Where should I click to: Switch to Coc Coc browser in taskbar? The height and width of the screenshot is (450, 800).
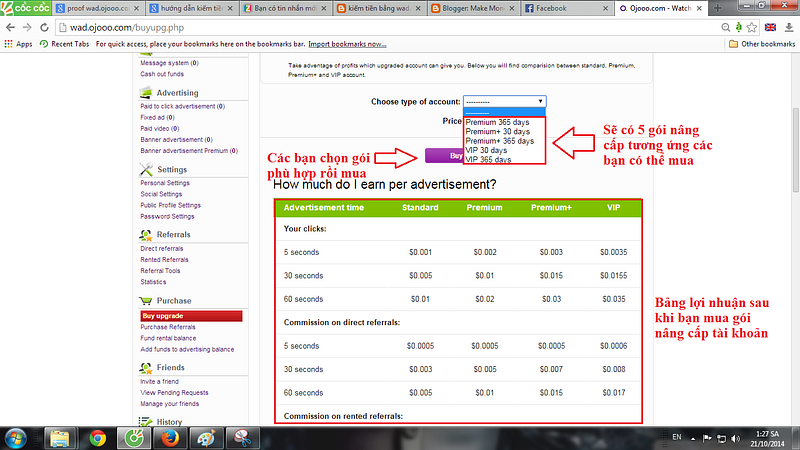pyautogui.click(x=134, y=438)
